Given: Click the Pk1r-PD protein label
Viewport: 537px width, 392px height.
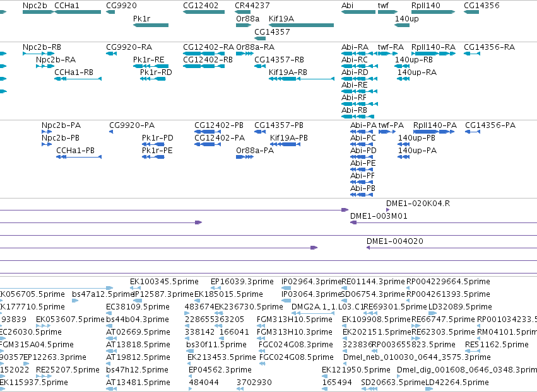Looking at the screenshot, I should click(158, 138).
